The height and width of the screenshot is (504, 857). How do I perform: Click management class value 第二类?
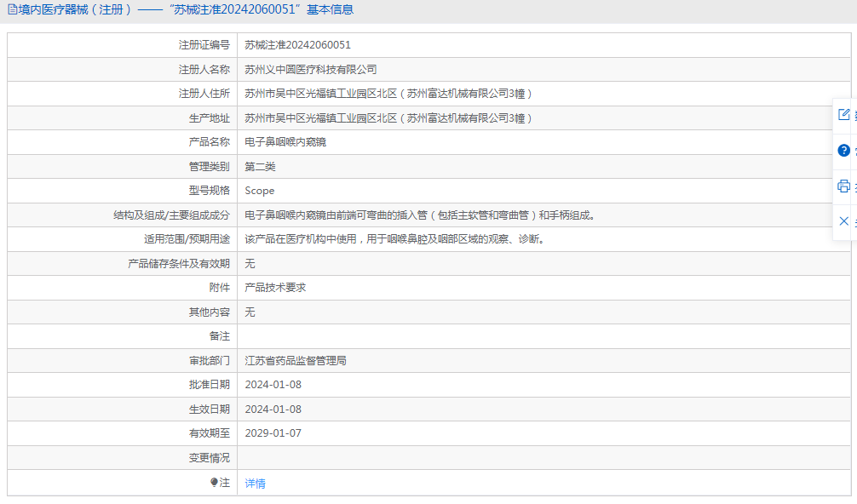click(260, 167)
